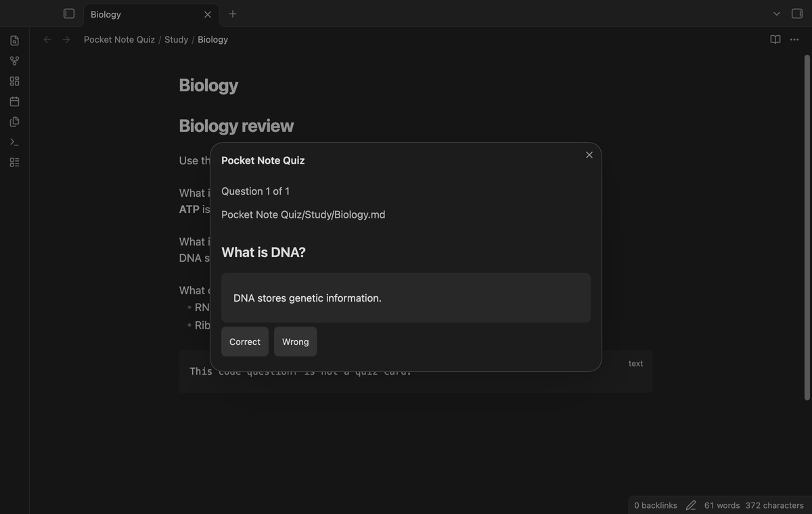The height and width of the screenshot is (514, 812).
Task: Mark the answer as Correct
Action: (245, 342)
